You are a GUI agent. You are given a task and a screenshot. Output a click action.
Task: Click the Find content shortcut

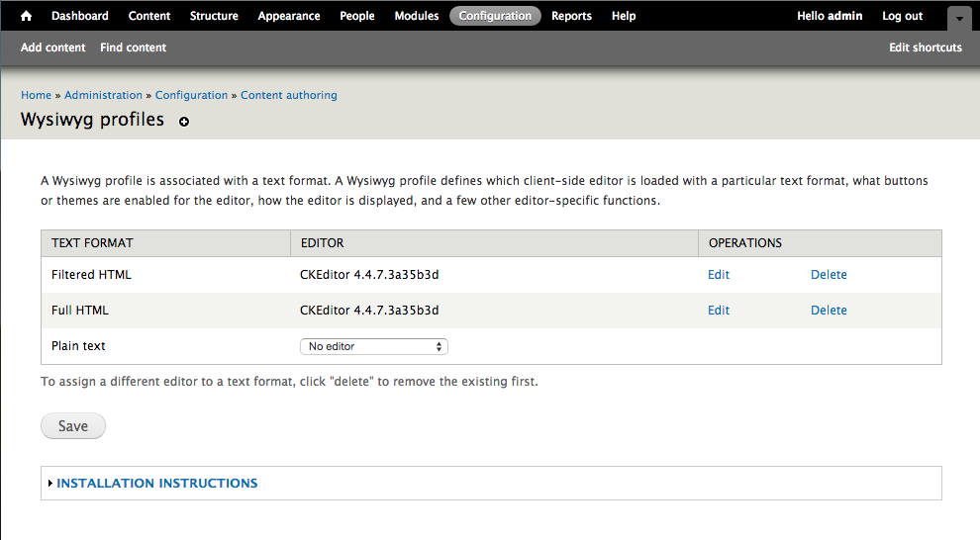(x=133, y=47)
